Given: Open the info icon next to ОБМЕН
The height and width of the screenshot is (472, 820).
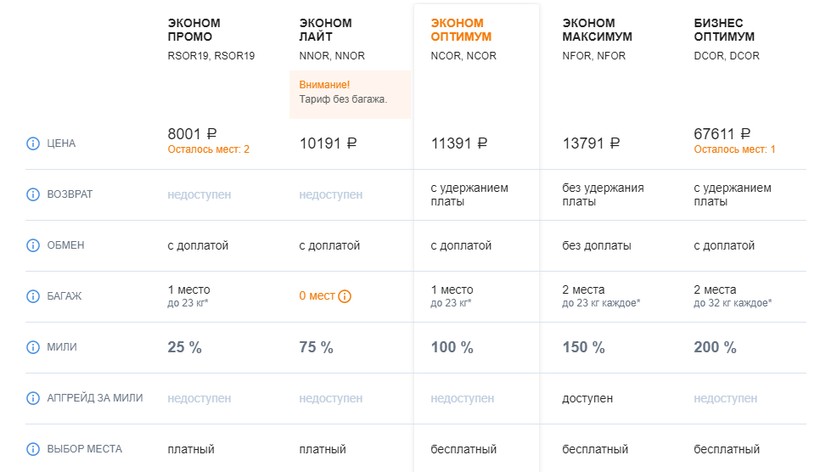Looking at the screenshot, I should pyautogui.click(x=33, y=245).
